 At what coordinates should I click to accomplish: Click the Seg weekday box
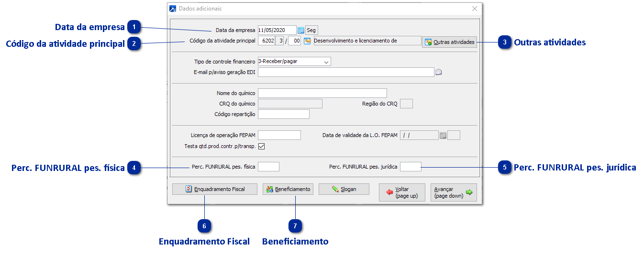(x=311, y=30)
